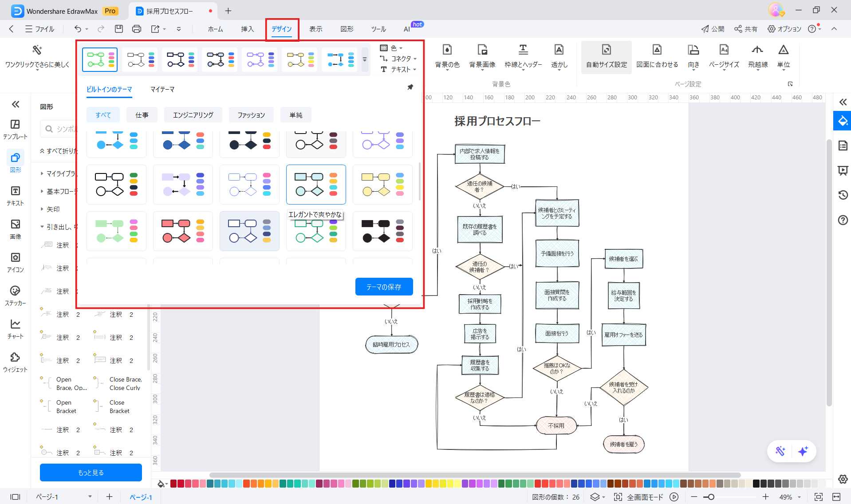851x504 pixels.
Task: Switch to the 表示 ribbon tab
Action: tap(315, 29)
